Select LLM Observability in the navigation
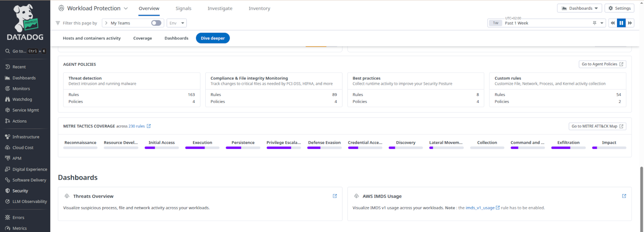The height and width of the screenshot is (232, 644). [x=29, y=201]
